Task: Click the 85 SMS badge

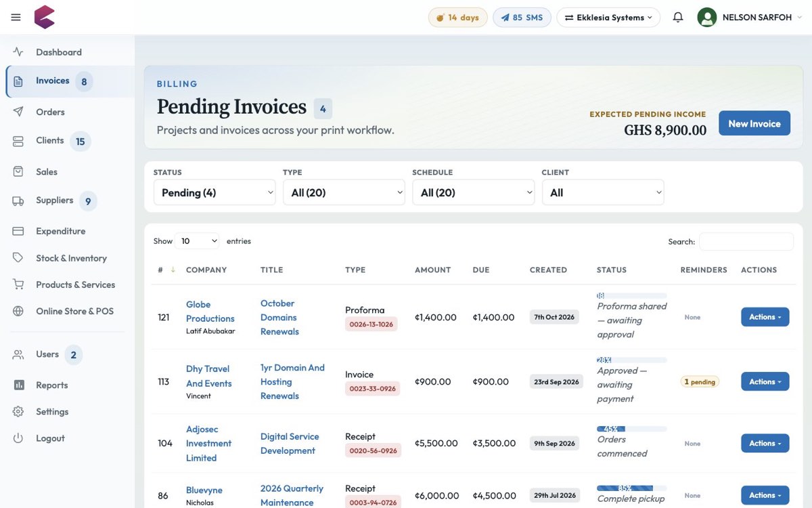Action: point(522,18)
